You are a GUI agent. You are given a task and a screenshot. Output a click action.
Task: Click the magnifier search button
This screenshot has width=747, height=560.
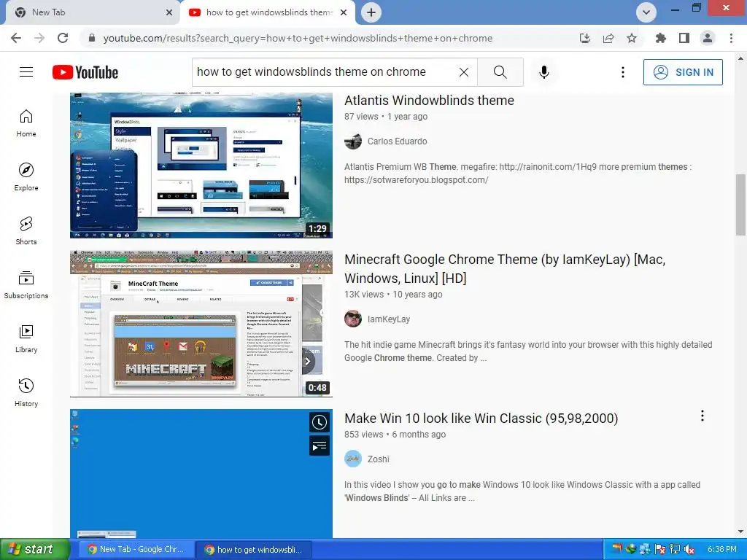pyautogui.click(x=500, y=72)
